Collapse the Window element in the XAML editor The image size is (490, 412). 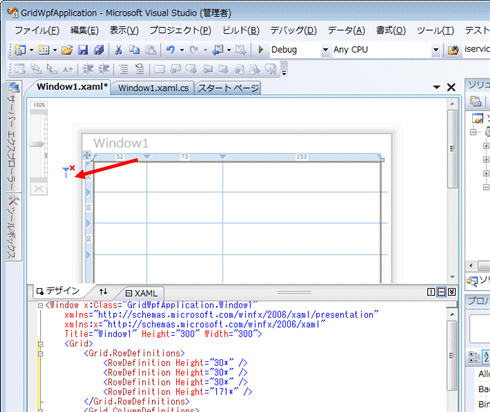(40, 305)
